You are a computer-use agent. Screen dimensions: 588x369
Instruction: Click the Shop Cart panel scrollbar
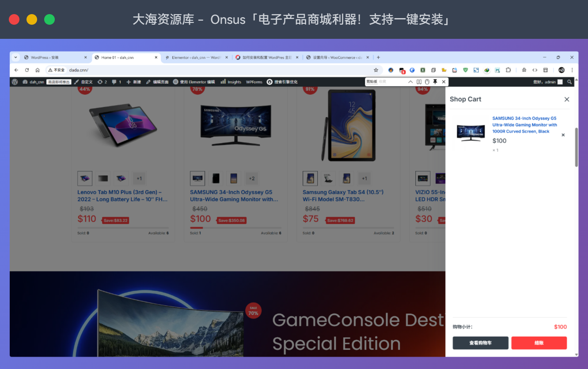(x=576, y=148)
